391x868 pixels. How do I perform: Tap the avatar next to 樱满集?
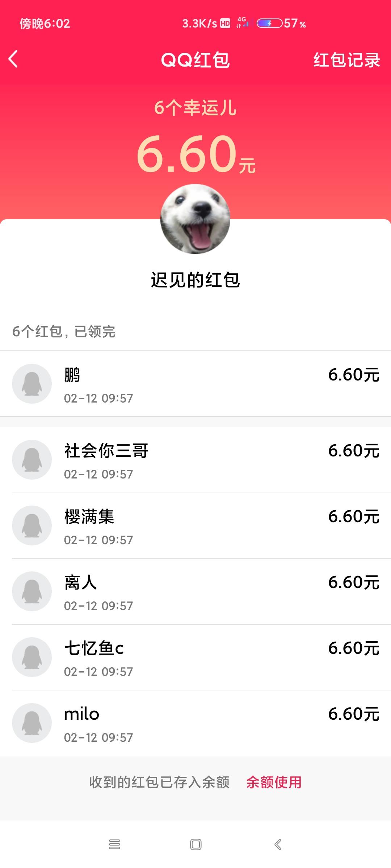(32, 525)
